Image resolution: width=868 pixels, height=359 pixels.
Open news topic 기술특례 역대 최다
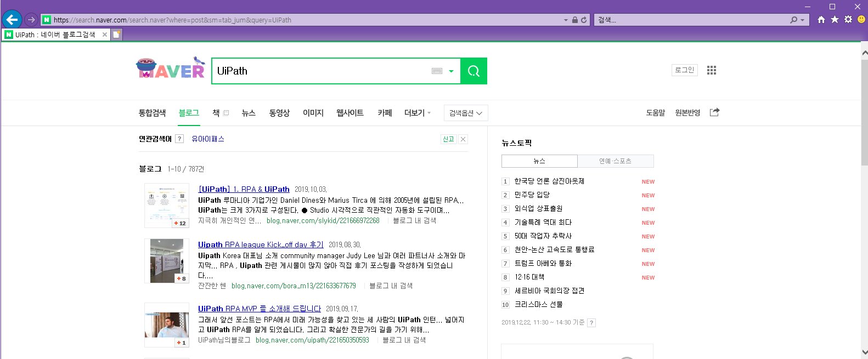tap(543, 222)
